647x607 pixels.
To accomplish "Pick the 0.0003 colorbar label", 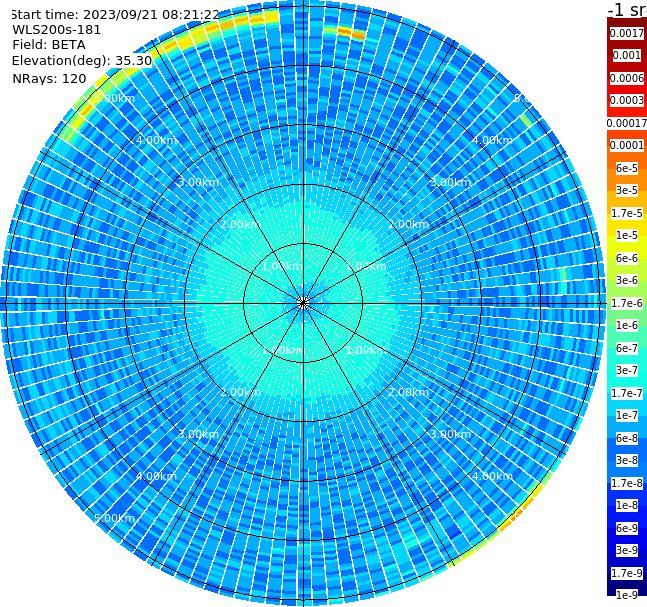I will coord(626,100).
